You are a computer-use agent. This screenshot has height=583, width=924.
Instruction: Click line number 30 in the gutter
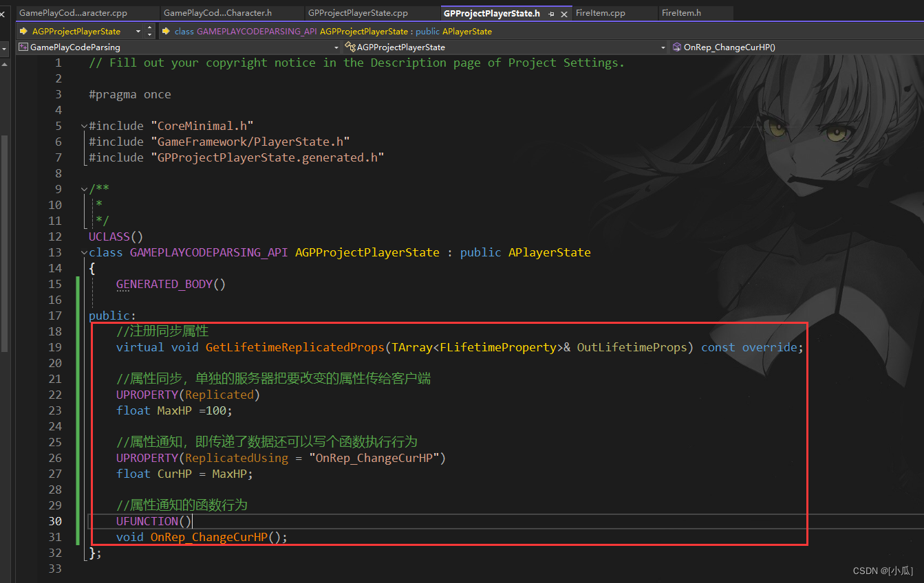click(x=54, y=521)
